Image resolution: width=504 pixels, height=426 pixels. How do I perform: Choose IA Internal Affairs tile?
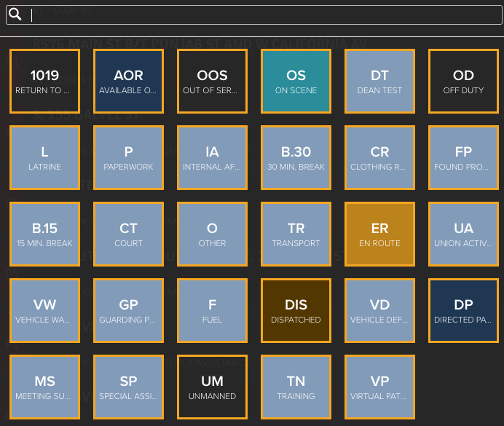[212, 158]
